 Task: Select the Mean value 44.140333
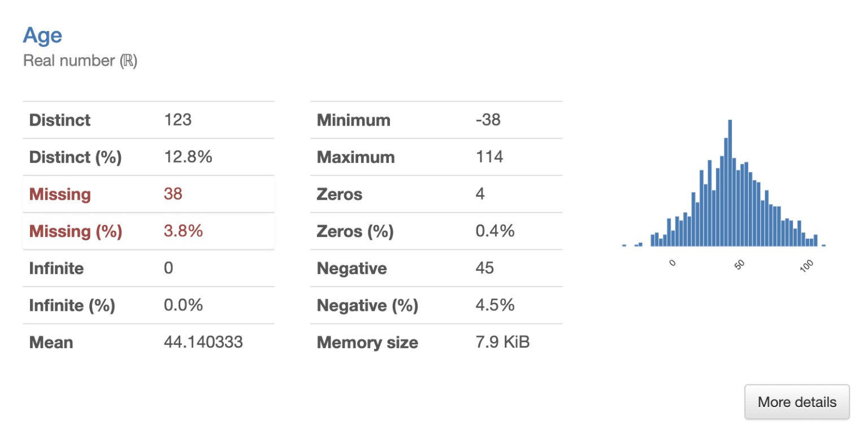pos(203,343)
